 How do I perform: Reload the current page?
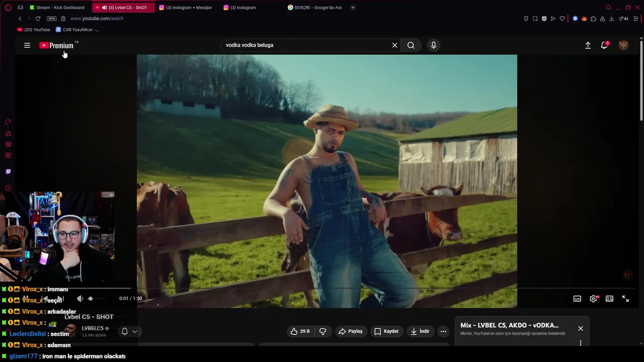pyautogui.click(x=38, y=19)
